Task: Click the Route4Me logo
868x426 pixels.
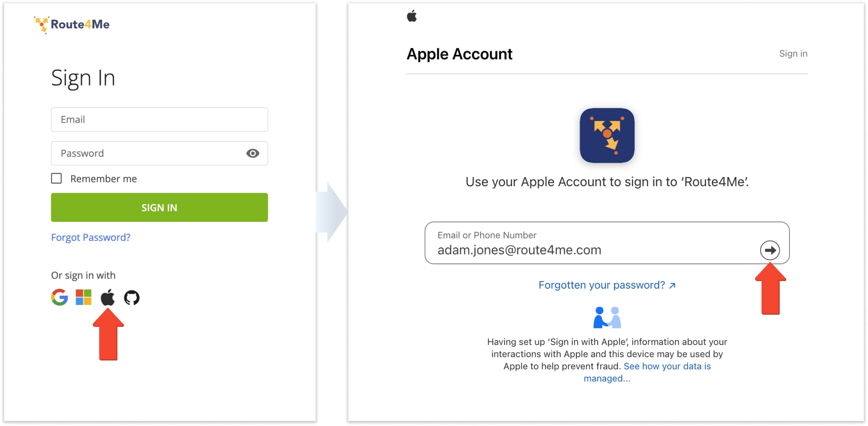Action: click(x=72, y=24)
